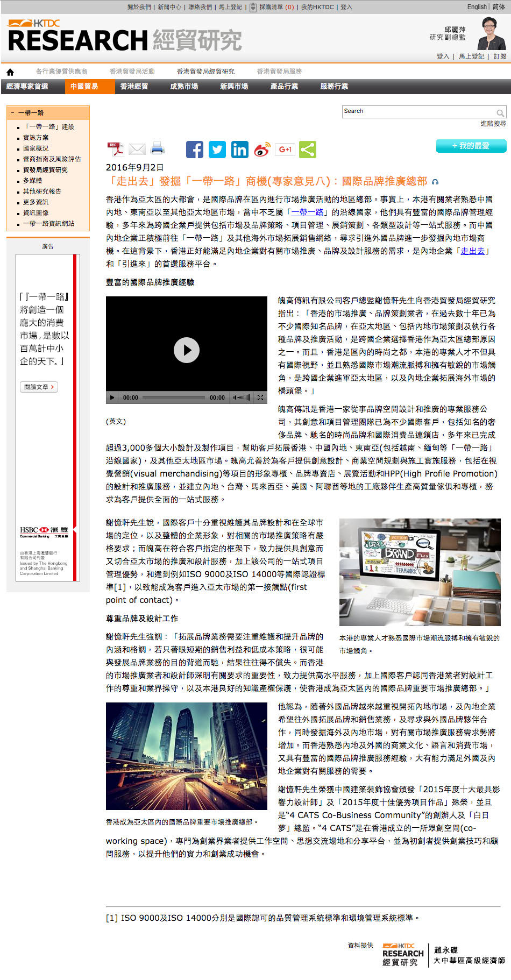Viewport: 511px width, 980px height.
Task: Seek on the video progress bar
Action: click(174, 397)
